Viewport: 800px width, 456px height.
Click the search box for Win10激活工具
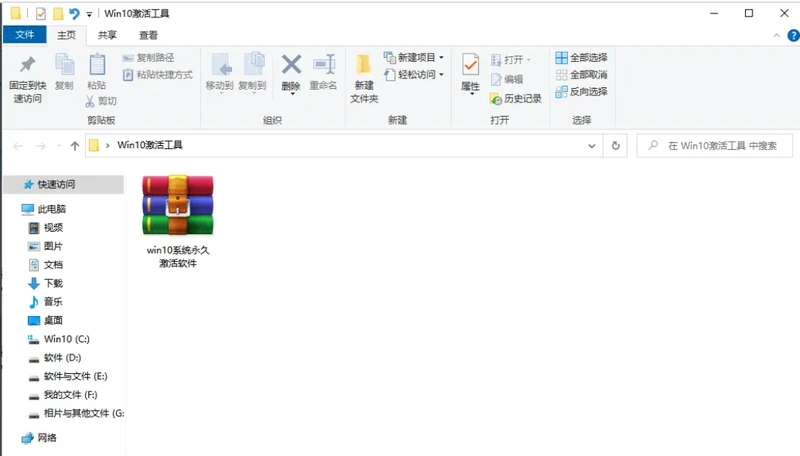pyautogui.click(x=715, y=146)
